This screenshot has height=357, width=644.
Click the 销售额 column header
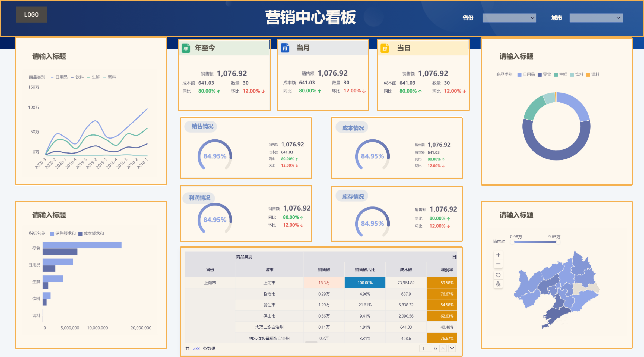point(324,270)
